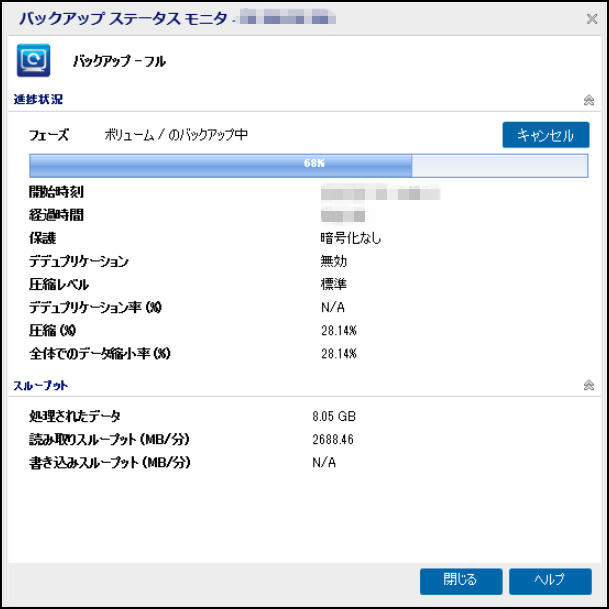The image size is (609, 609).
Task: Select the 標準 compression level value
Action: (334, 284)
